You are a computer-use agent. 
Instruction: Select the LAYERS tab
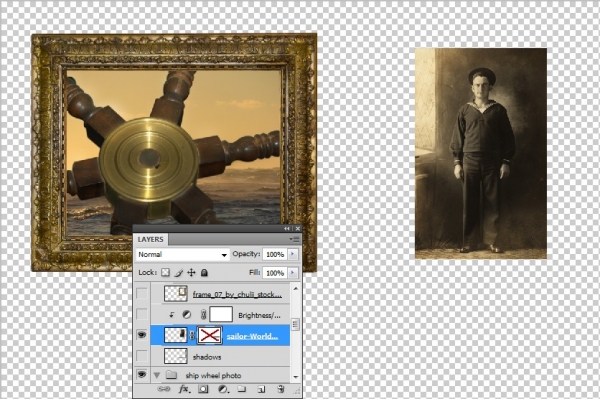(151, 239)
